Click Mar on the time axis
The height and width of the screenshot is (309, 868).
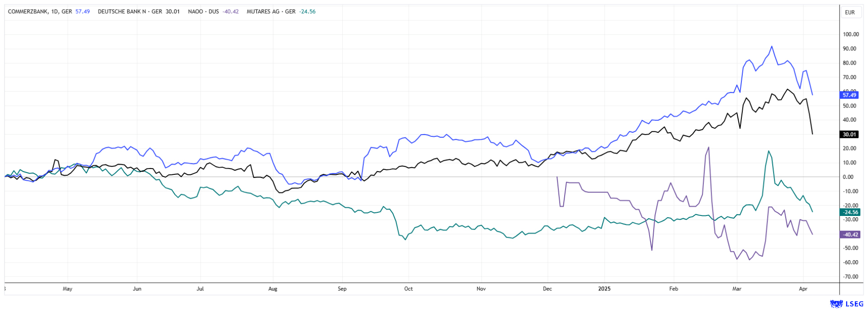737,289
